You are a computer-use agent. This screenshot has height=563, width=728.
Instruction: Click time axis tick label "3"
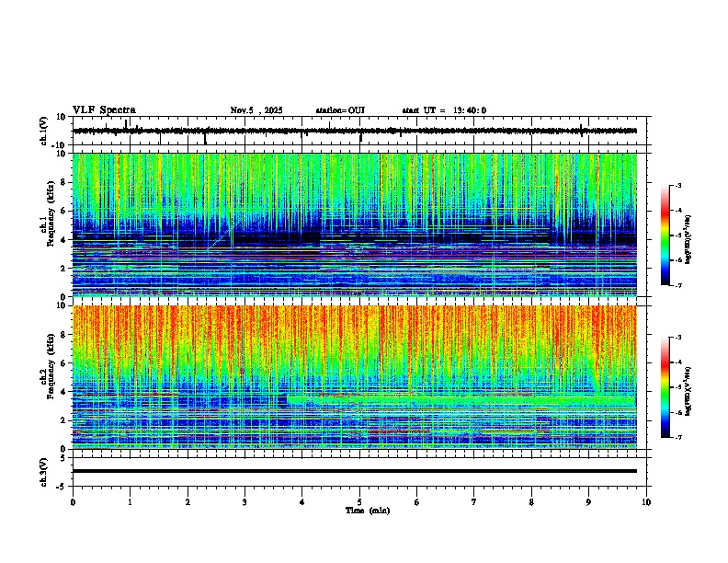[x=245, y=502]
